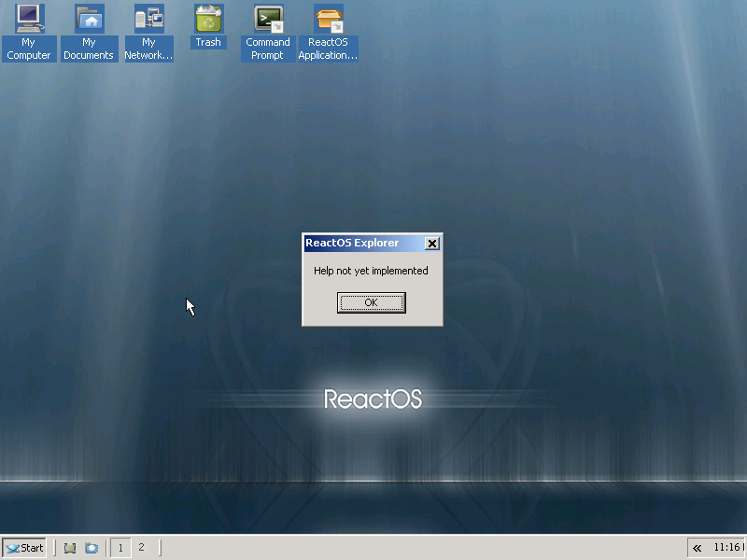Launch the file explorer quick launch icon

pyautogui.click(x=92, y=548)
